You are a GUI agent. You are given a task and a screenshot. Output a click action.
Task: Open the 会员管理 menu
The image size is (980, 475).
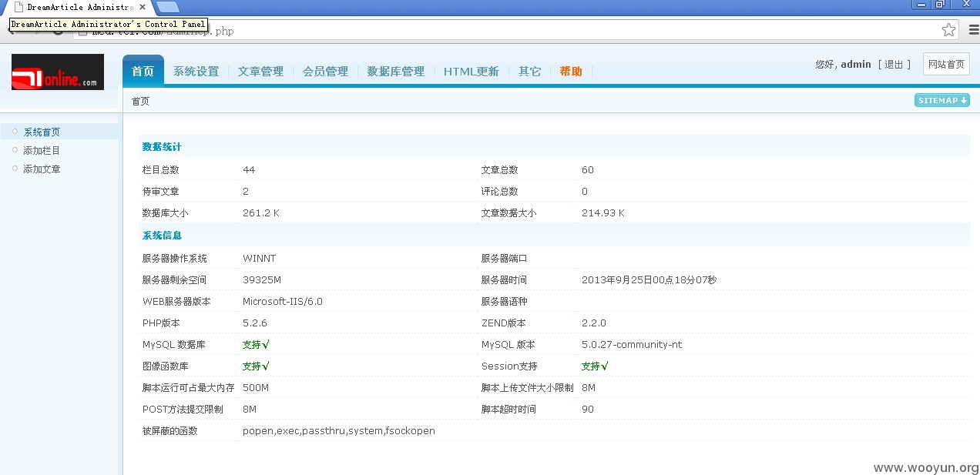coord(325,72)
